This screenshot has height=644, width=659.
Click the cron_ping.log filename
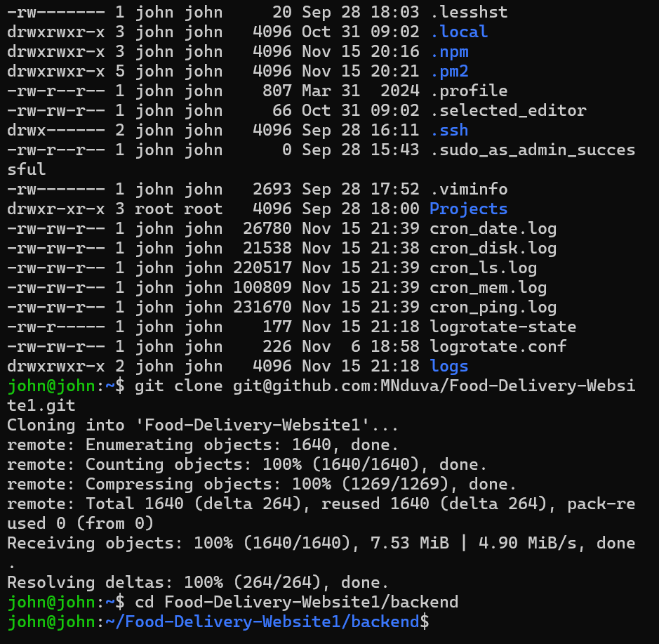493,307
